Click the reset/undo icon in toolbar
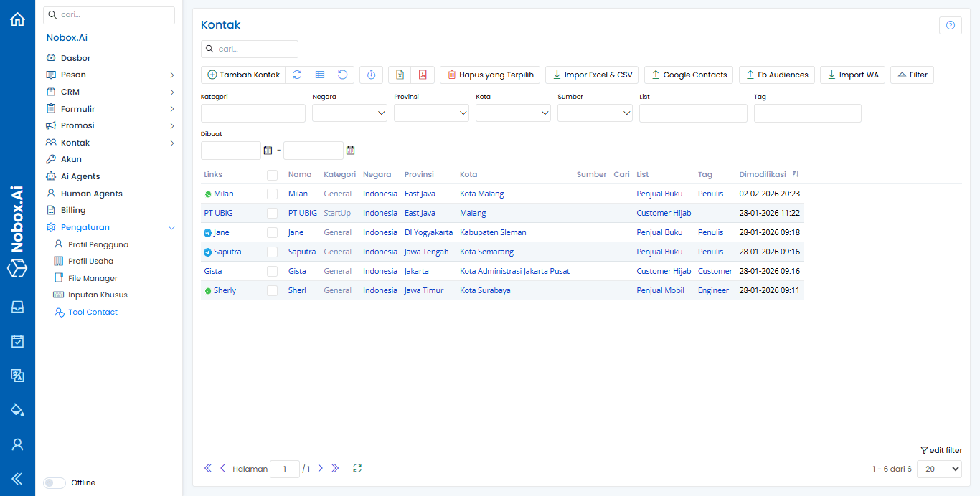The width and height of the screenshot is (980, 496). tap(343, 75)
